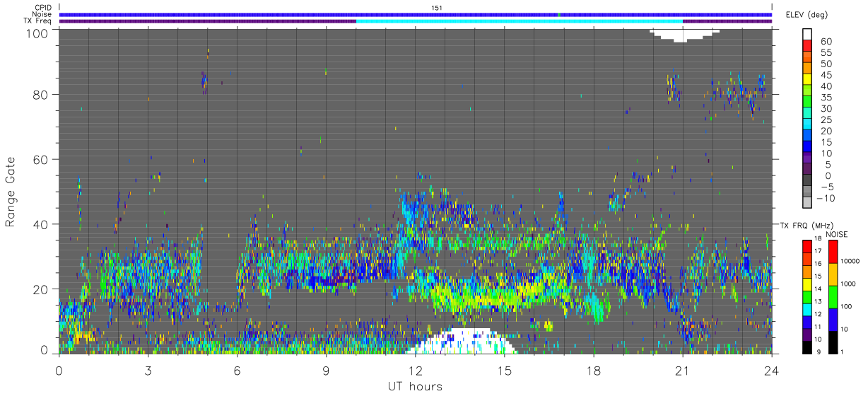Click the "Noise" row label at top left
The height and width of the screenshot is (401, 868).
point(43,14)
